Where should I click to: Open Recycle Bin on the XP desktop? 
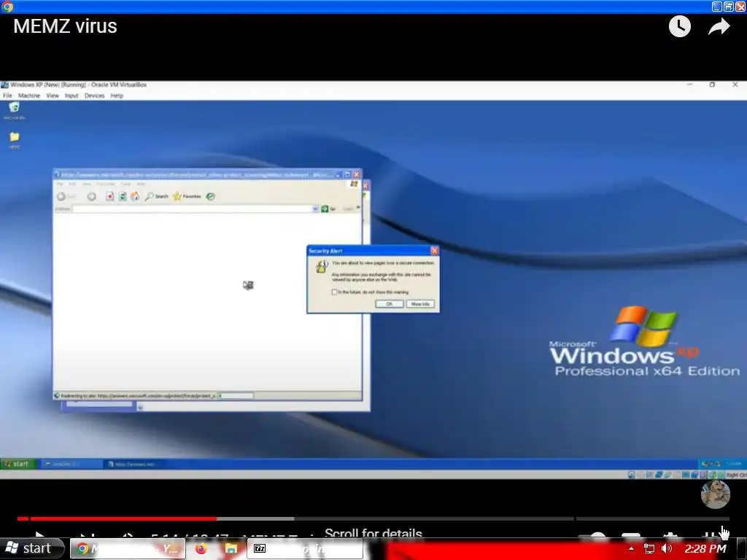tap(15, 110)
